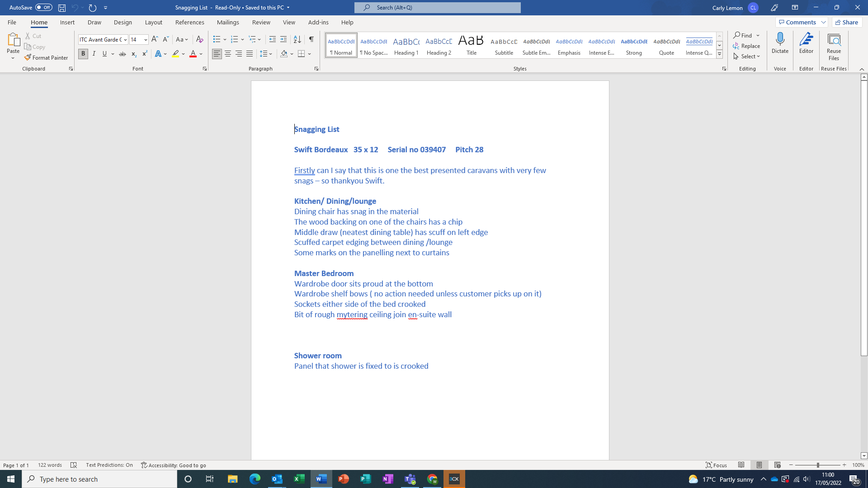Expand the Styles gallery more arrow
The height and width of the screenshot is (488, 868).
(719, 54)
